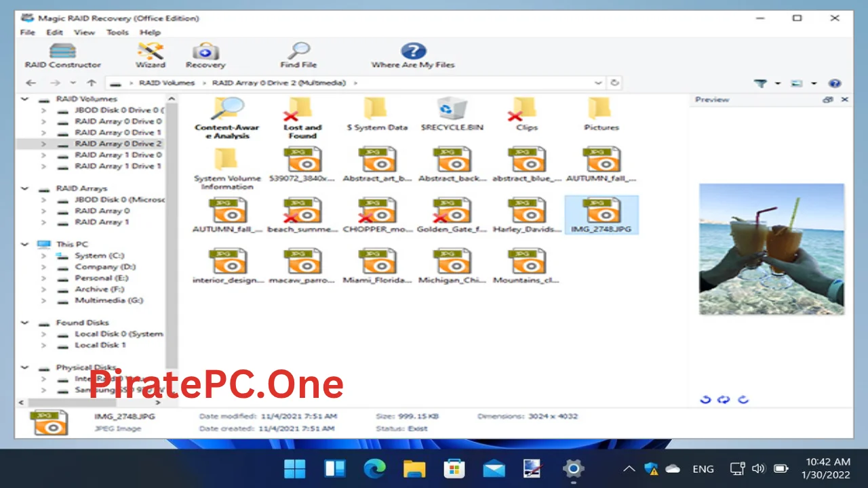Open the Help menu
The height and width of the screenshot is (488, 868).
click(150, 32)
